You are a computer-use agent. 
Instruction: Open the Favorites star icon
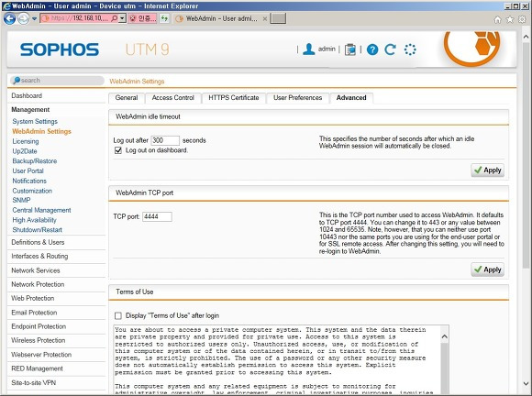510,19
